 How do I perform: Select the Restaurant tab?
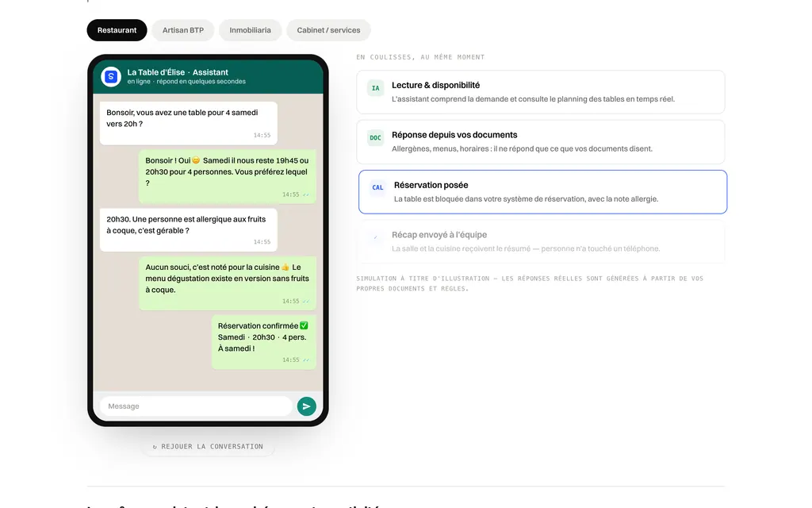(117, 30)
